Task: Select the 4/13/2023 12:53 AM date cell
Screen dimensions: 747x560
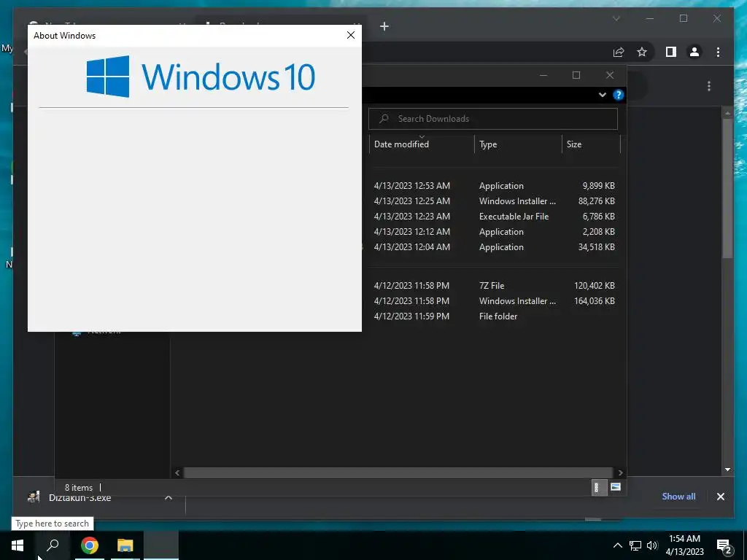Action: tap(411, 186)
